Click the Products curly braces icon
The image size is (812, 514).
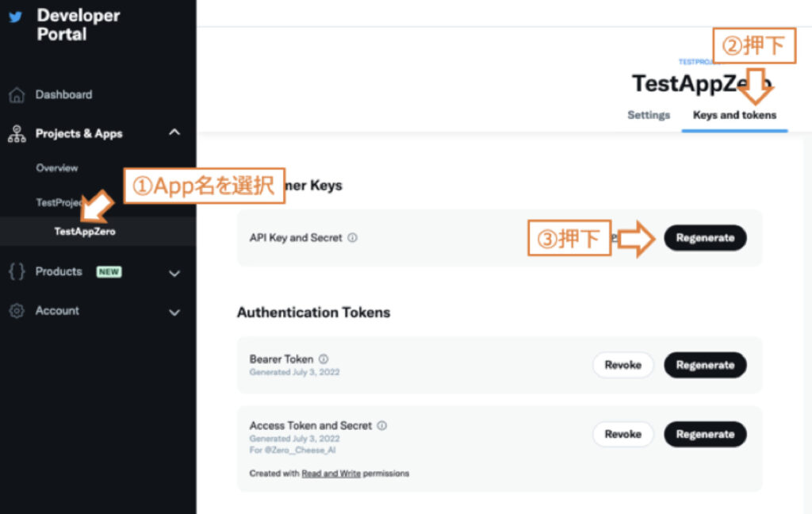[x=17, y=271]
